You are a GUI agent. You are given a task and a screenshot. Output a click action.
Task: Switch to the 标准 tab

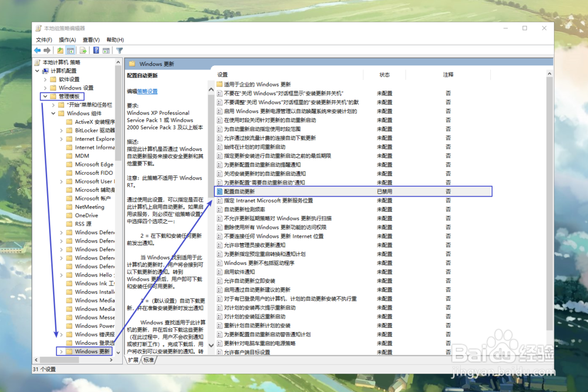tap(149, 360)
